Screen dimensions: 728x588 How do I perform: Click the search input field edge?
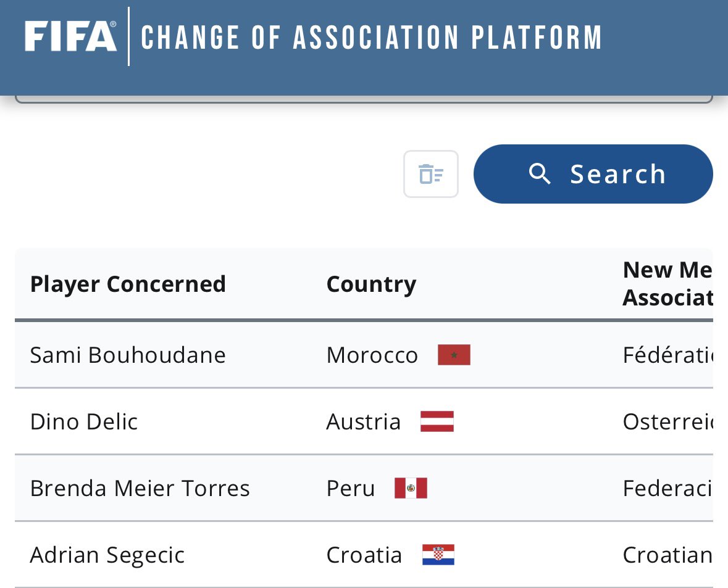click(364, 99)
